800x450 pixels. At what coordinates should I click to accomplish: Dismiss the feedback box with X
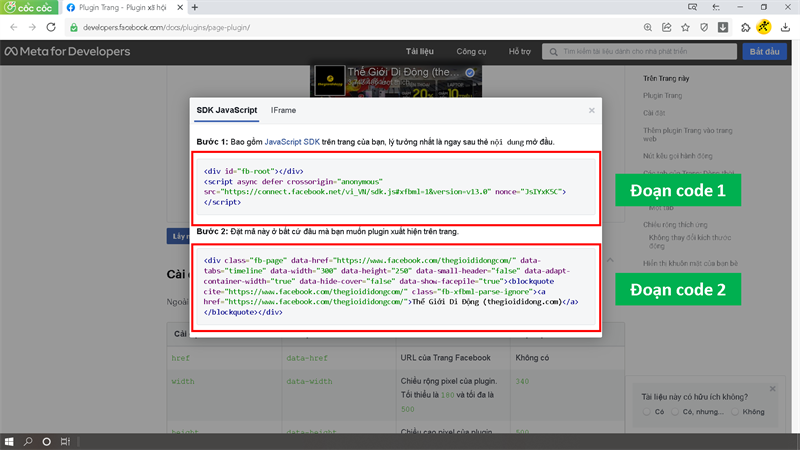click(x=772, y=389)
